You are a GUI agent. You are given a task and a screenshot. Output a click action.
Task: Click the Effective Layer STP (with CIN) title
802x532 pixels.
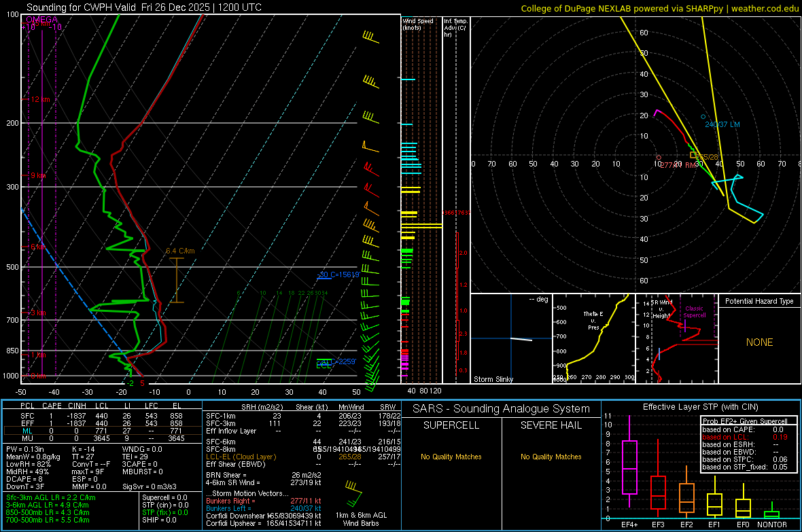tap(700, 407)
